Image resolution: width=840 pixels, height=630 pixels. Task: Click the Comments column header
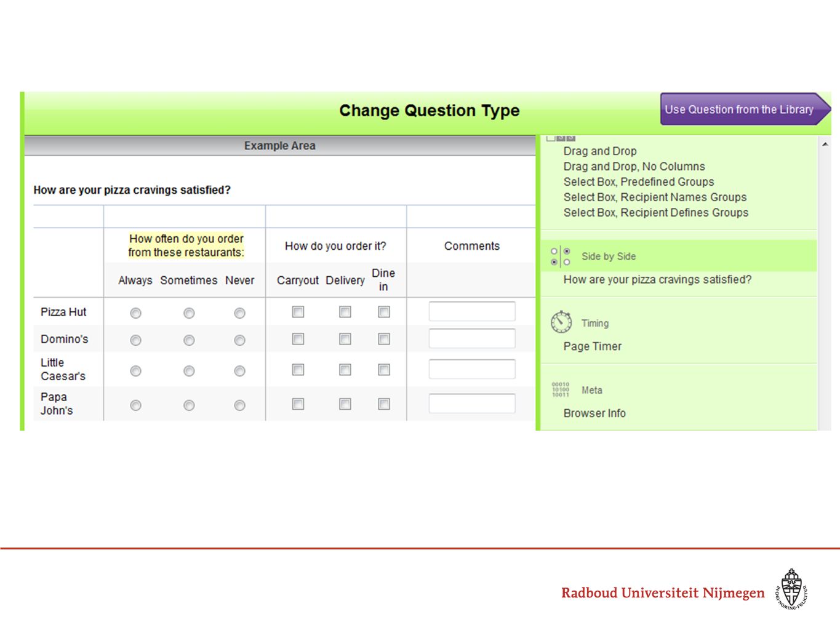click(472, 246)
